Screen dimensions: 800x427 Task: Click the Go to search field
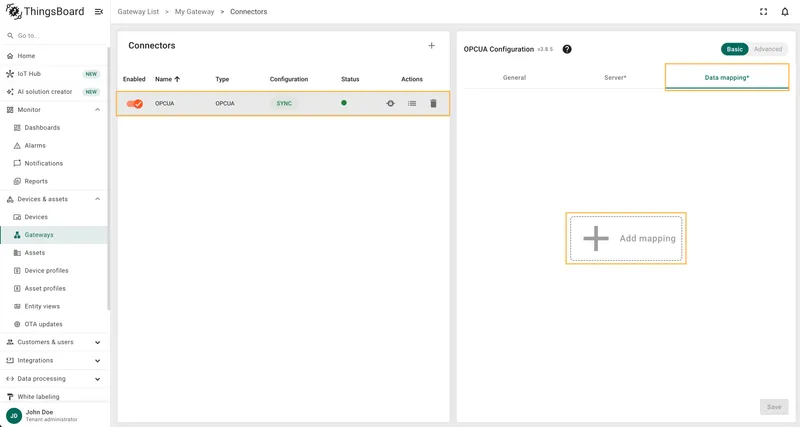tap(54, 36)
